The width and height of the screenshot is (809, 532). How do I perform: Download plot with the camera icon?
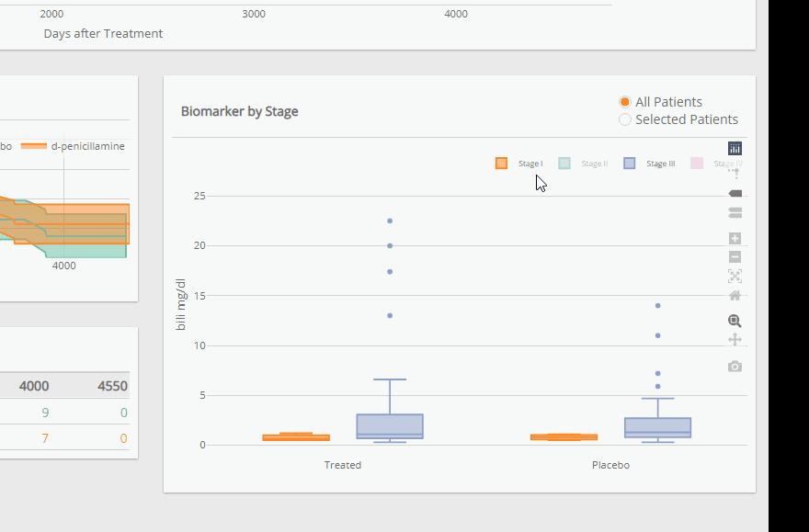tap(735, 367)
